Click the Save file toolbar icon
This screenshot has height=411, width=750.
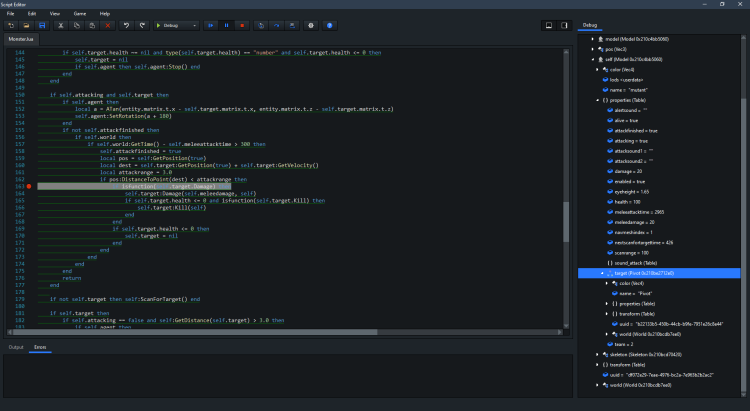[x=43, y=25]
